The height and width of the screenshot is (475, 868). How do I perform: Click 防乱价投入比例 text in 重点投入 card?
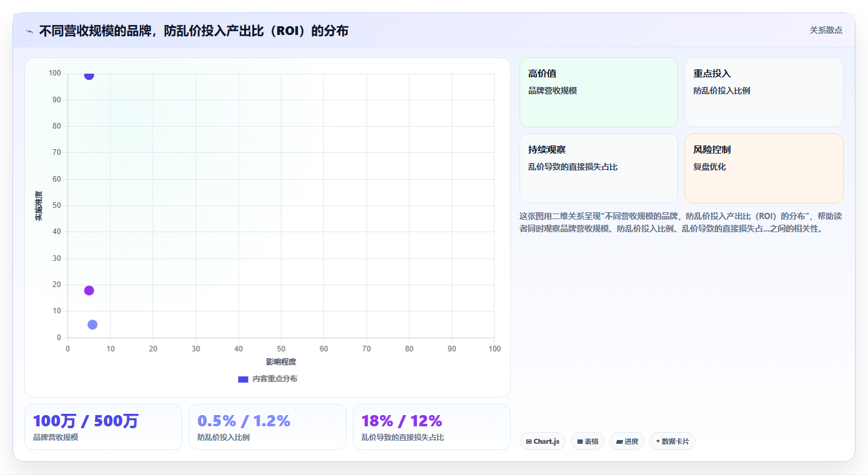click(722, 91)
